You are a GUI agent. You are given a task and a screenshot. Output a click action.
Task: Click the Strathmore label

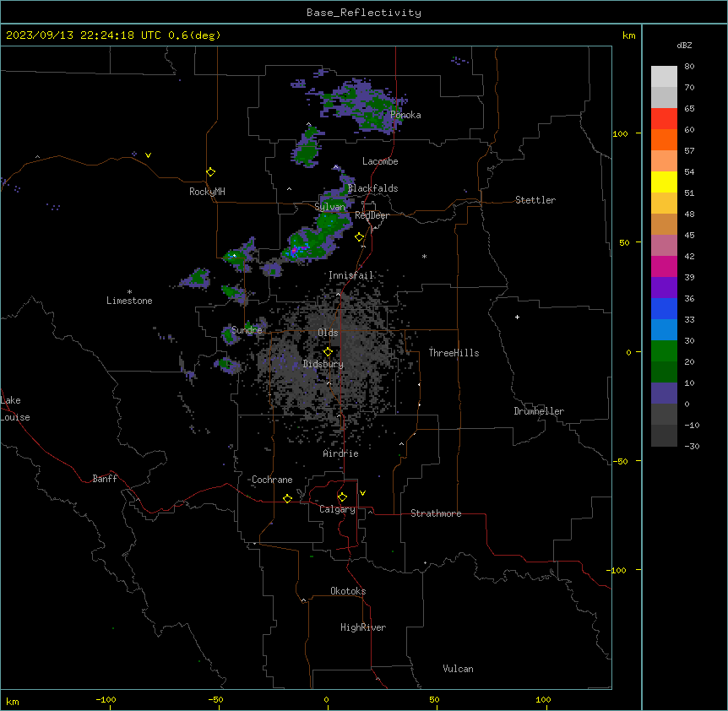436,513
